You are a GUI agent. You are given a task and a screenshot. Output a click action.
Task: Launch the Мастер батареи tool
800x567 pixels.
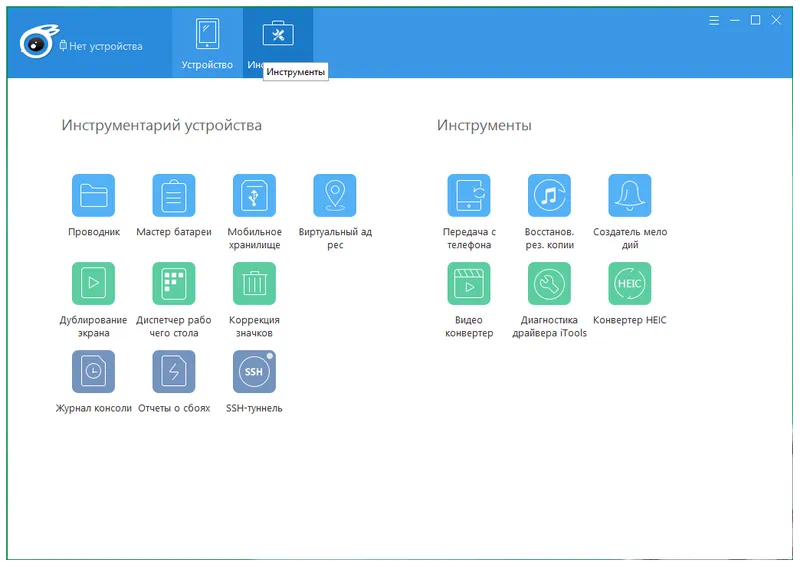(174, 195)
